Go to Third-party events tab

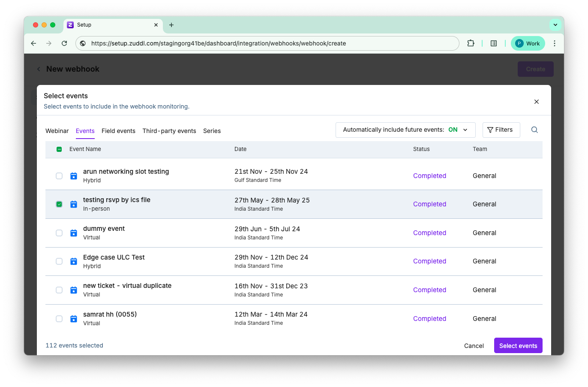169,131
